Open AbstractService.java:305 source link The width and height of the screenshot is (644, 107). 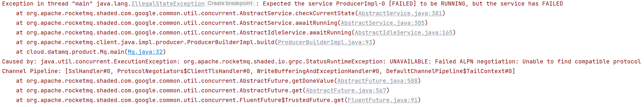coord(383,23)
